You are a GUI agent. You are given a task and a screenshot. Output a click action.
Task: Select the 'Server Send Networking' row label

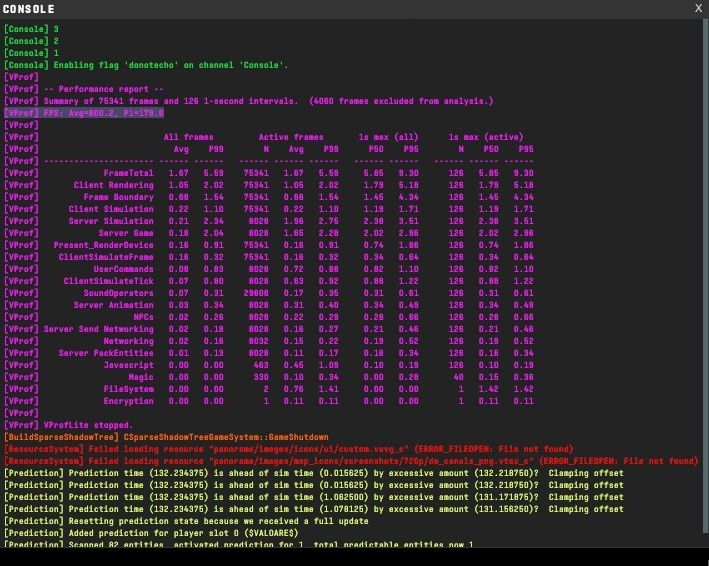tap(99, 329)
